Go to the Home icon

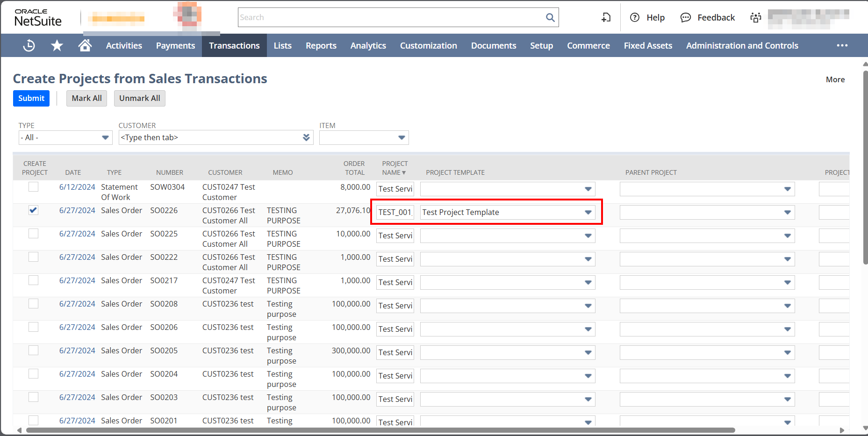(85, 45)
